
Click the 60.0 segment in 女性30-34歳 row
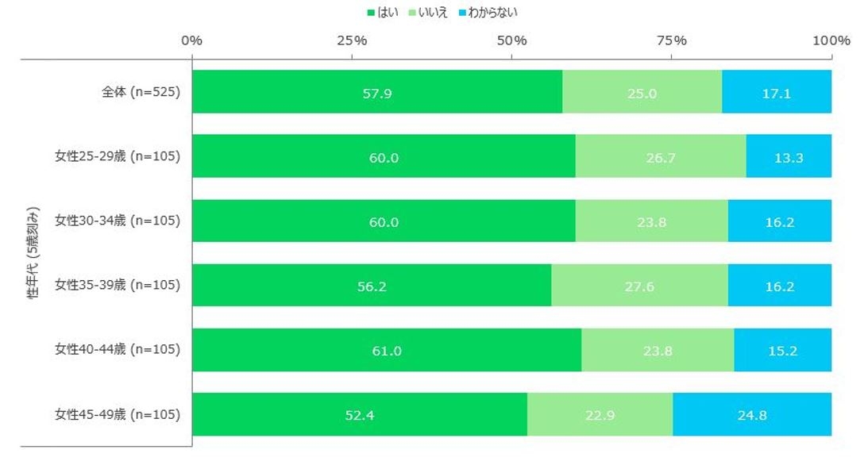pos(384,221)
